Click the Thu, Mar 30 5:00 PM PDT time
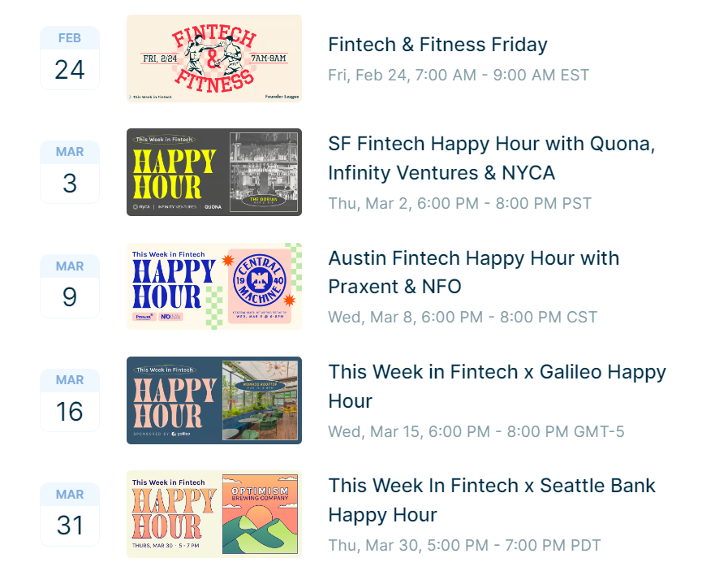 point(464,546)
